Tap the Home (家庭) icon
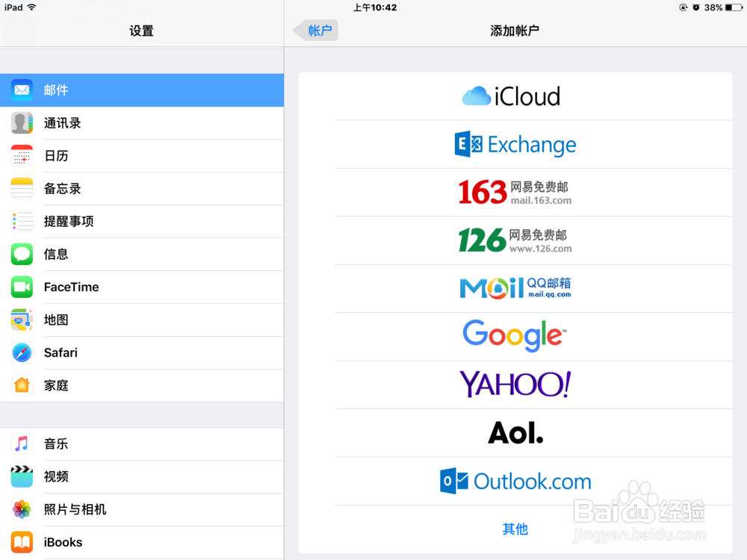747x560 pixels. pyautogui.click(x=22, y=385)
